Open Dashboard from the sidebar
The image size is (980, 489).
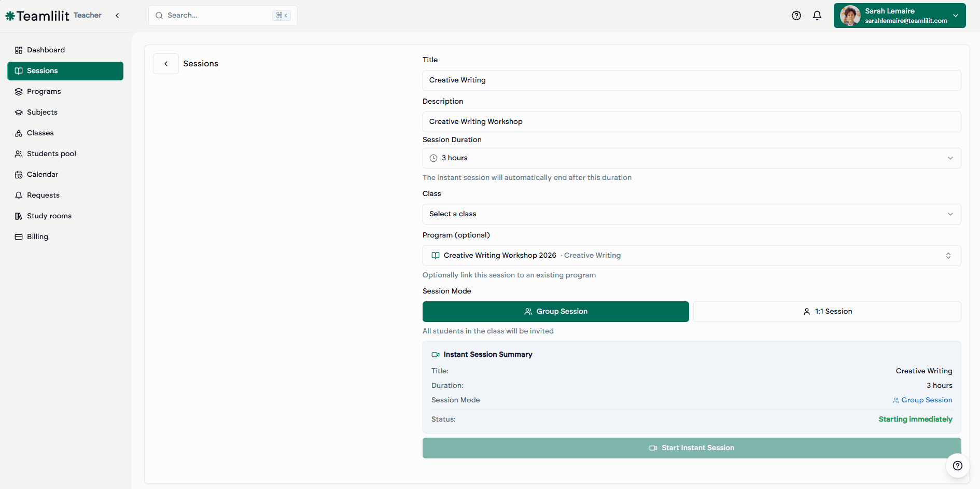click(x=46, y=50)
